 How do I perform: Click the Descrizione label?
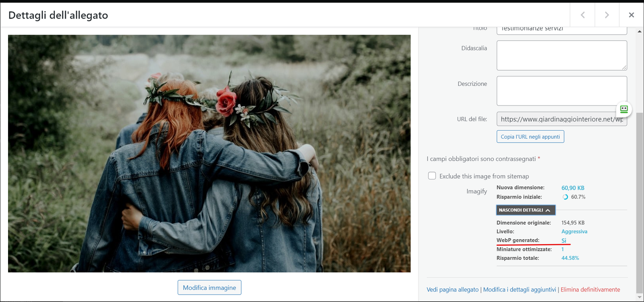pos(472,84)
